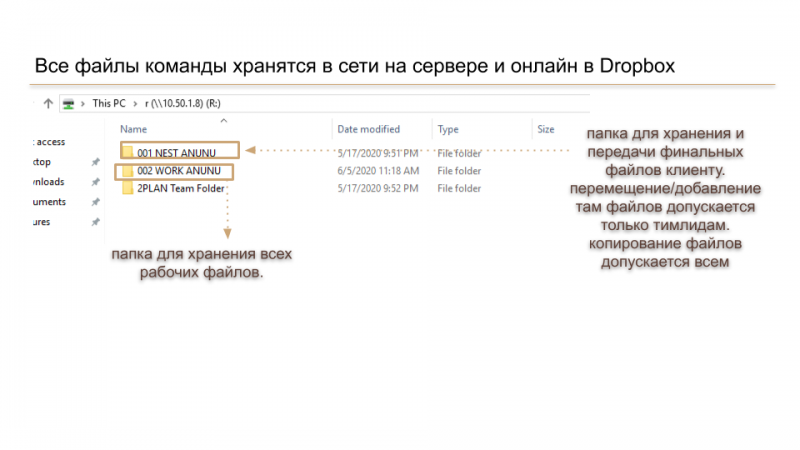Select the 2PLAN Team Folder name

[180, 189]
